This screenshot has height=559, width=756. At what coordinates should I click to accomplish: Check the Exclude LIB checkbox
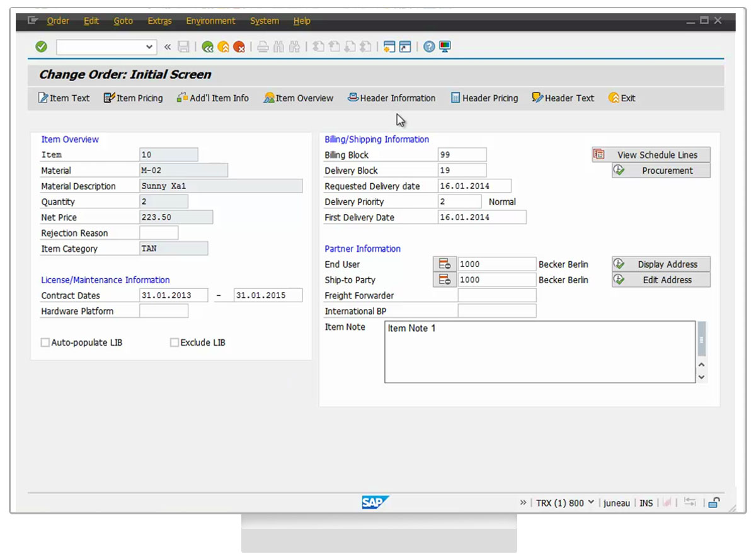[175, 343]
